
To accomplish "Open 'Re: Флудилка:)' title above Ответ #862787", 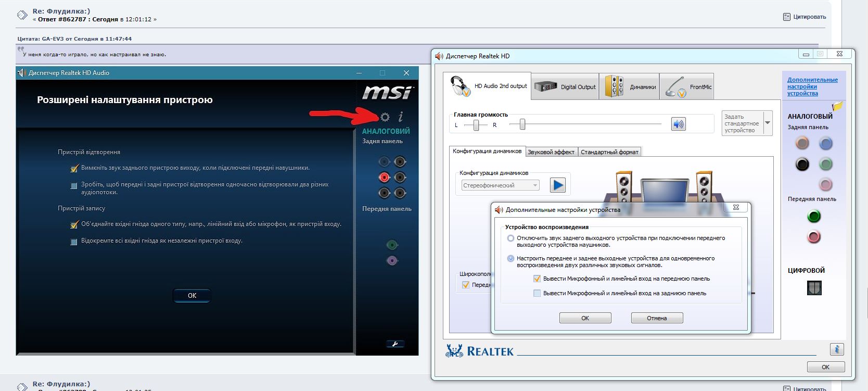I will 61,11.
